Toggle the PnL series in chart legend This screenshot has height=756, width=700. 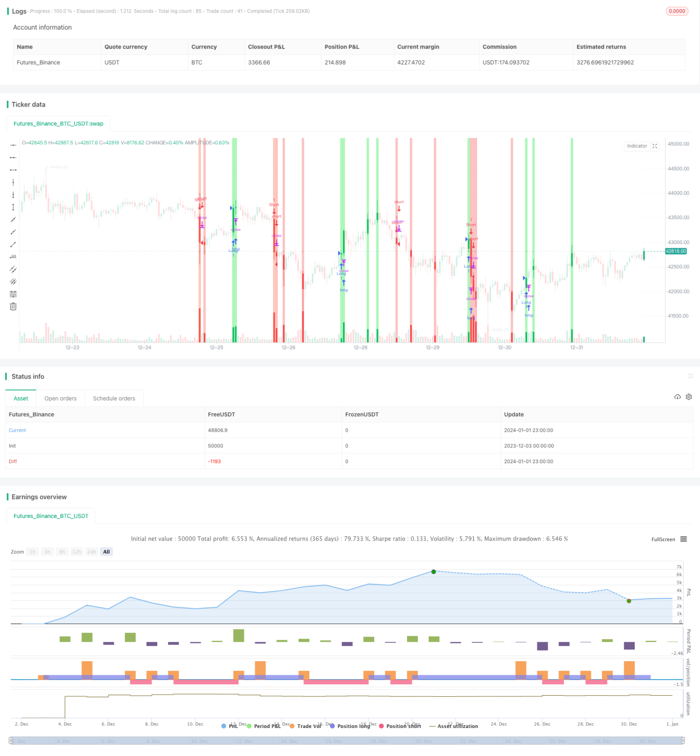229,726
